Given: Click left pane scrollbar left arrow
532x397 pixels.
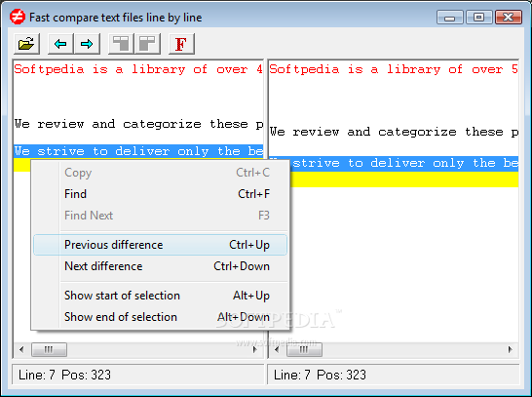Looking at the screenshot, I should coord(21,349).
